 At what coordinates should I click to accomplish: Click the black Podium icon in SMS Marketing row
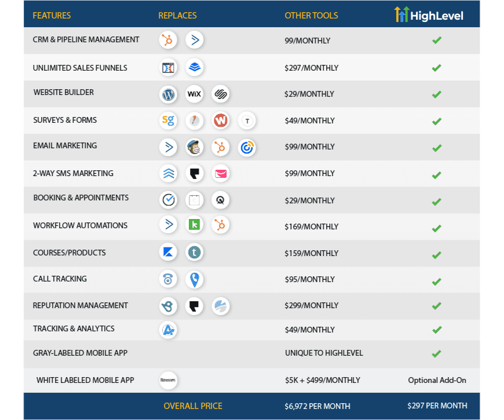click(x=195, y=174)
